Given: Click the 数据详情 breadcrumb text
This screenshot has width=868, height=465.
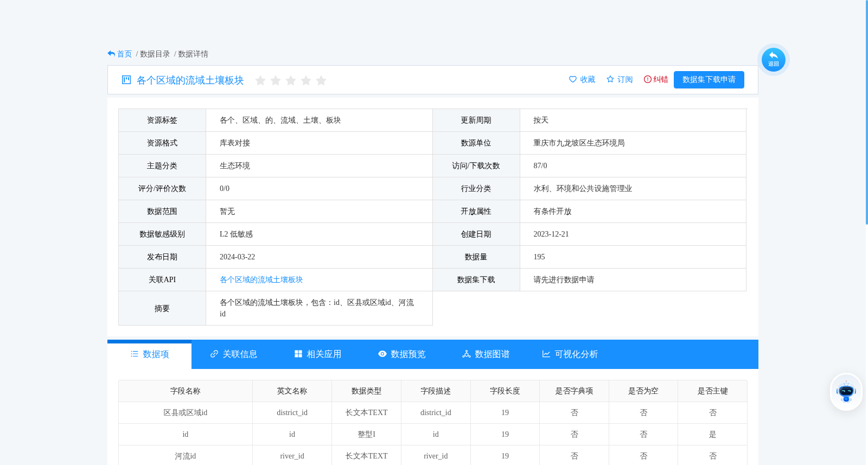Looking at the screenshot, I should pyautogui.click(x=193, y=54).
